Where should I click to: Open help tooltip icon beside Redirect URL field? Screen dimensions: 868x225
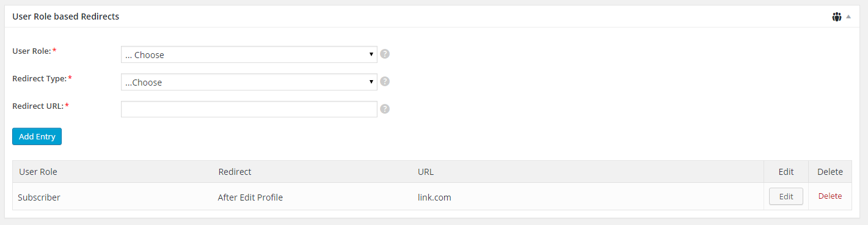tap(385, 109)
